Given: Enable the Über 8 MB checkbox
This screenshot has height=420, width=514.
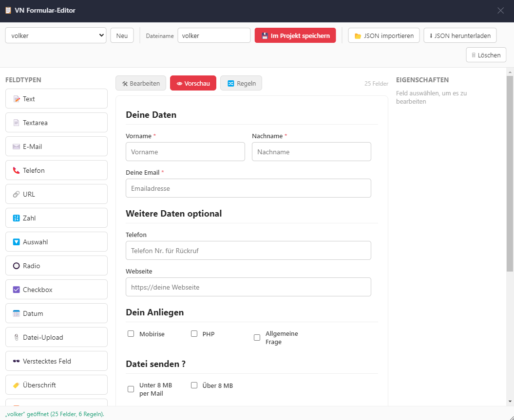Looking at the screenshot, I should (194, 385).
